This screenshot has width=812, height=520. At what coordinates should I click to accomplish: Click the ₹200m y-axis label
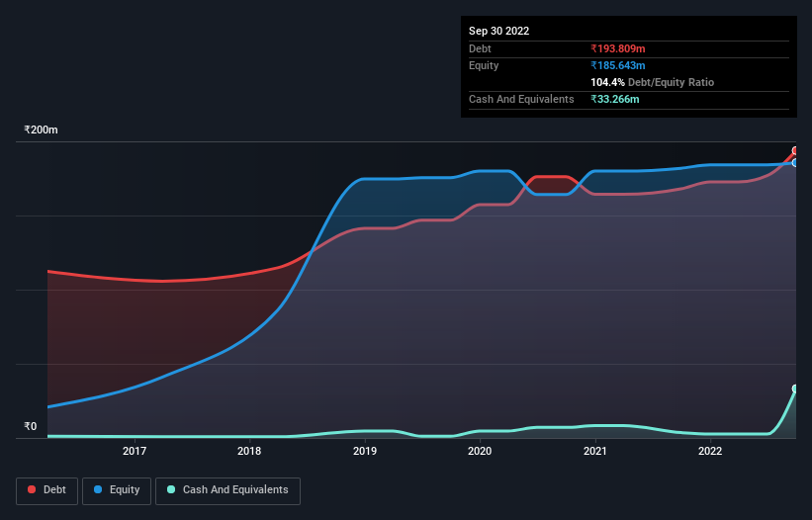(41, 130)
